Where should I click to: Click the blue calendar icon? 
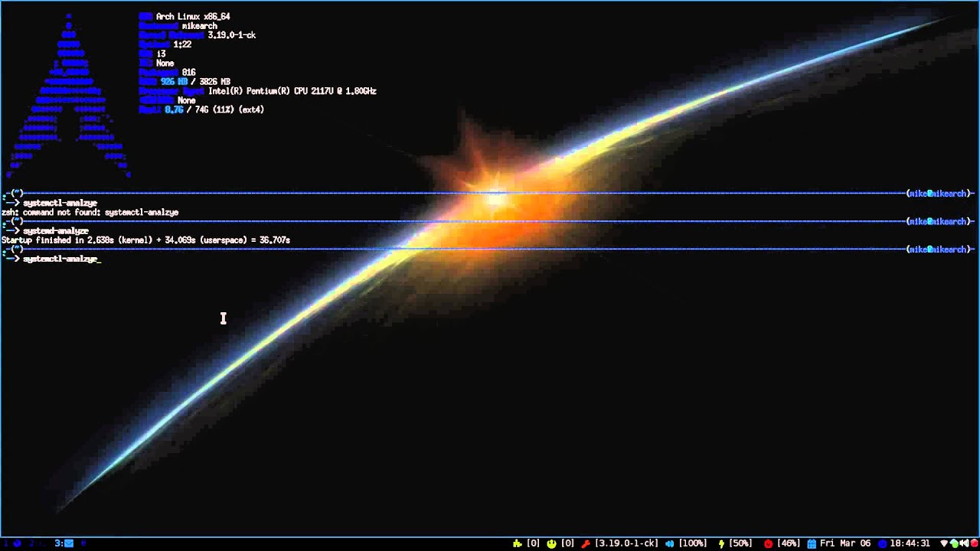[812, 543]
